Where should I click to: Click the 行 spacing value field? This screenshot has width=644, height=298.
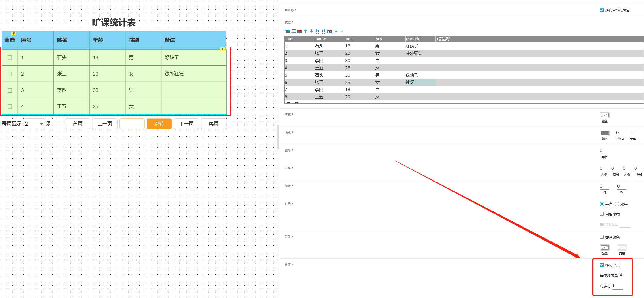pos(604,186)
